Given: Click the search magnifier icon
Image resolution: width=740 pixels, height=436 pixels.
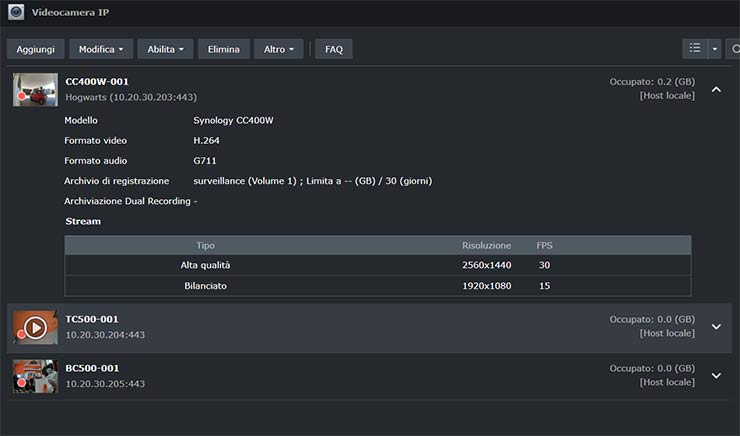Looking at the screenshot, I should point(735,48).
